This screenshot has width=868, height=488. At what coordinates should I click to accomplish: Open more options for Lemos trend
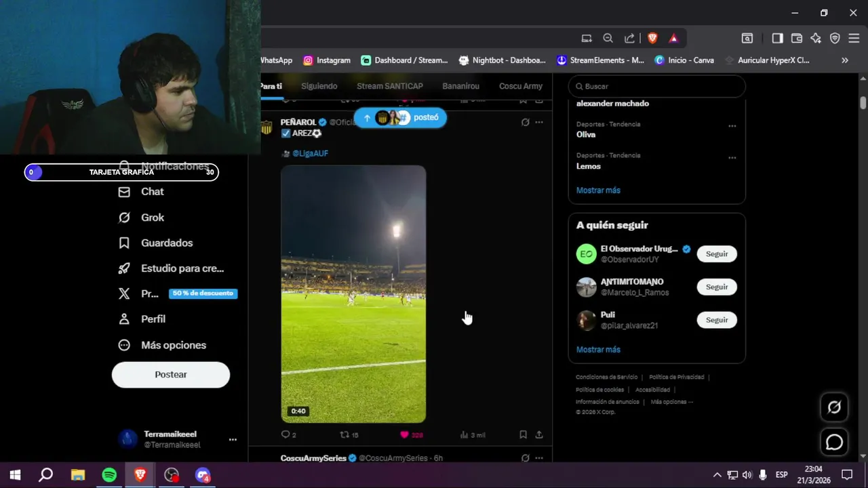point(732,158)
